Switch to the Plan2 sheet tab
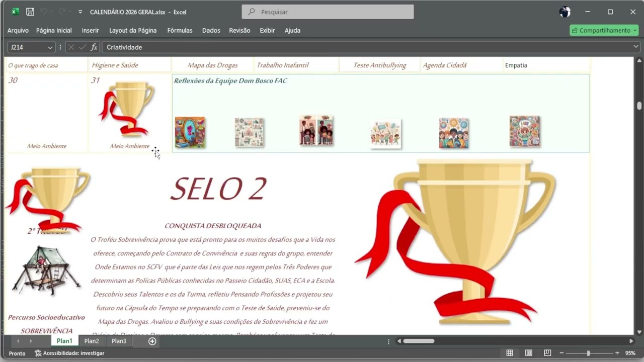This screenshot has height=362, width=644. click(x=92, y=341)
